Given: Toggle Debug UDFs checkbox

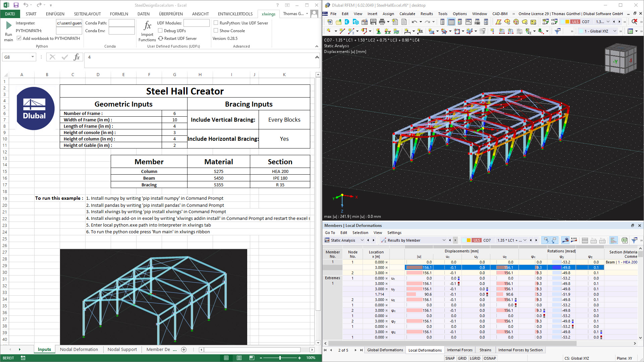Looking at the screenshot, I should [x=160, y=31].
